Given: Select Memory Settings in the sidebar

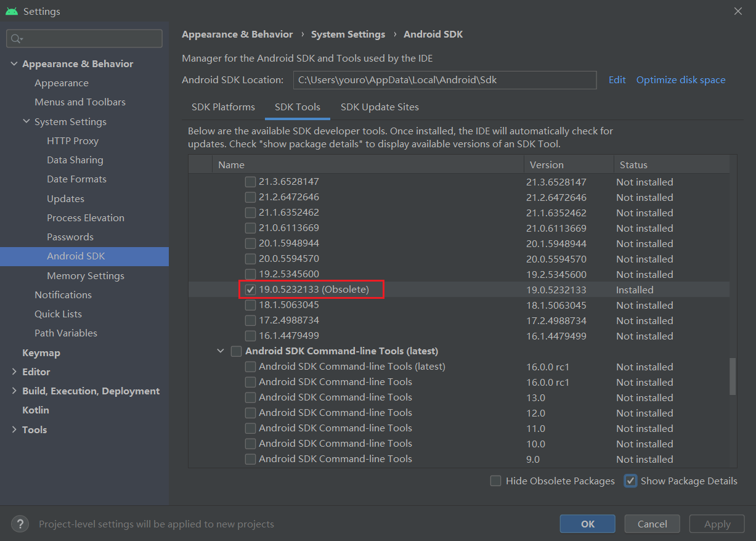Looking at the screenshot, I should tap(86, 276).
